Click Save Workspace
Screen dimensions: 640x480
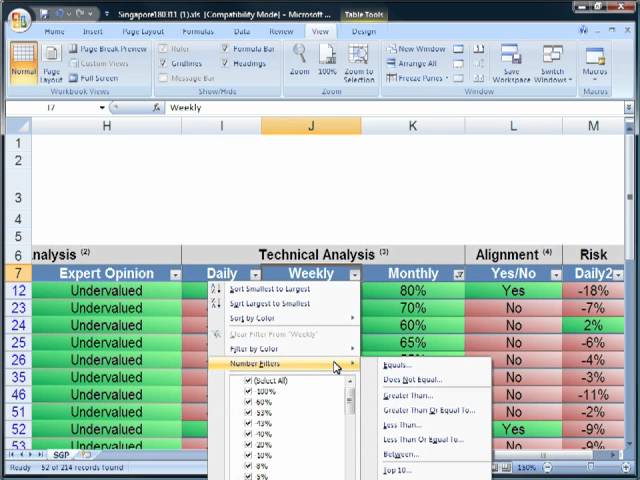coord(511,63)
